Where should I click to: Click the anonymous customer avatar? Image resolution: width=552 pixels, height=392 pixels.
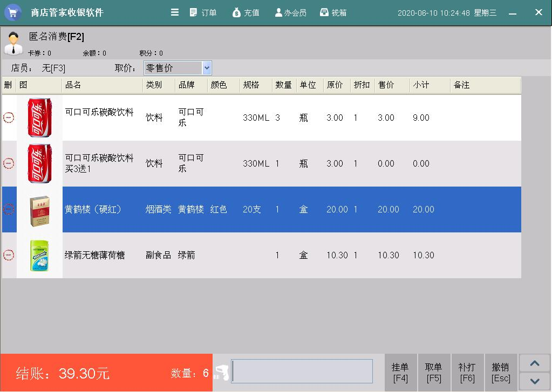(x=13, y=43)
